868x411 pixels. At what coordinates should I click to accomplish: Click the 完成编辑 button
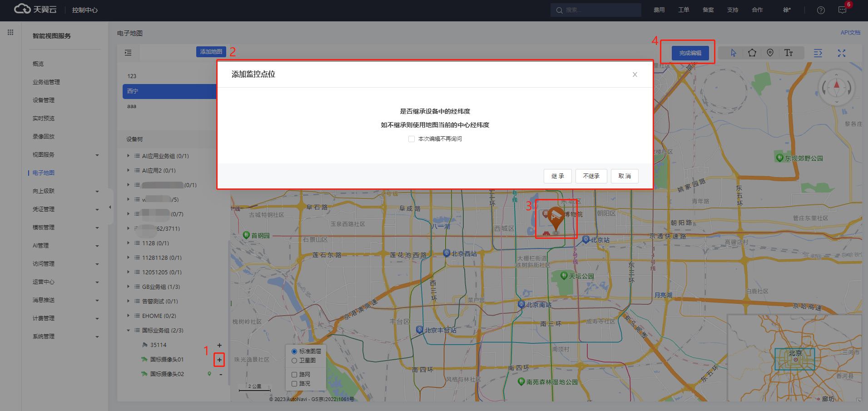(x=690, y=53)
